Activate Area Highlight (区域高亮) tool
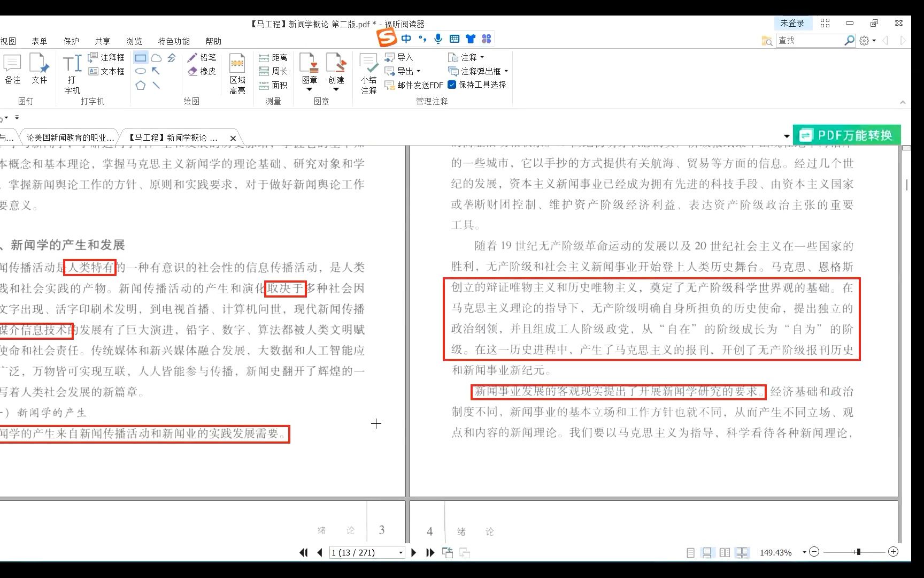The image size is (924, 578). pos(237,74)
